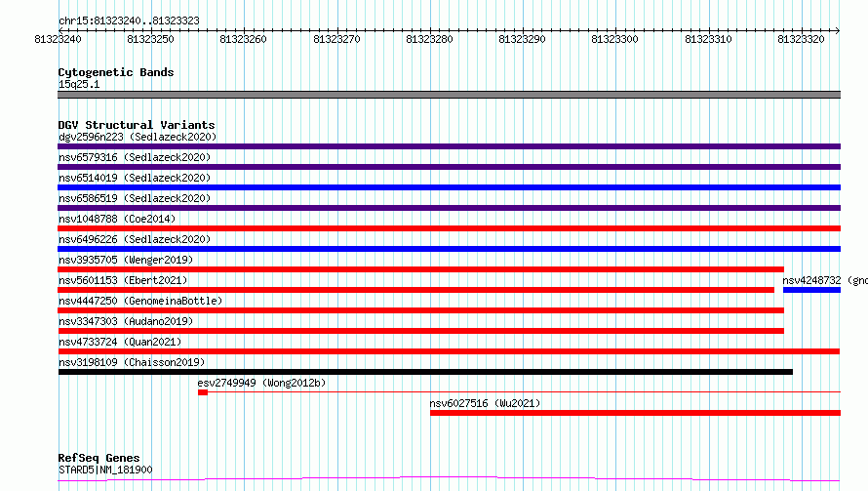The image size is (868, 491).
Task: Open variant nsv4733724 (Quan2021) label
Action: (x=120, y=342)
